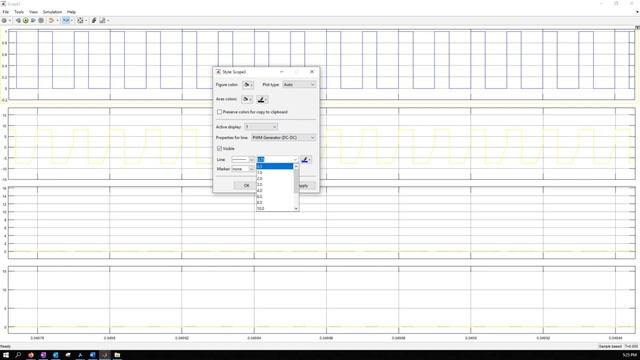This screenshot has height=360, width=640.
Task: Click the Step Forward toolbar button
Action: coord(33,20)
